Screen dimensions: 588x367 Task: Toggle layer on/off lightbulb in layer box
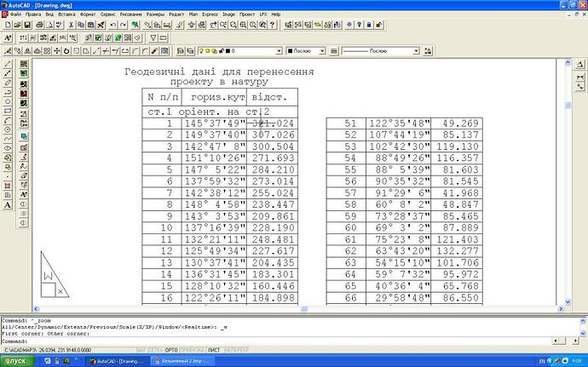201,51
